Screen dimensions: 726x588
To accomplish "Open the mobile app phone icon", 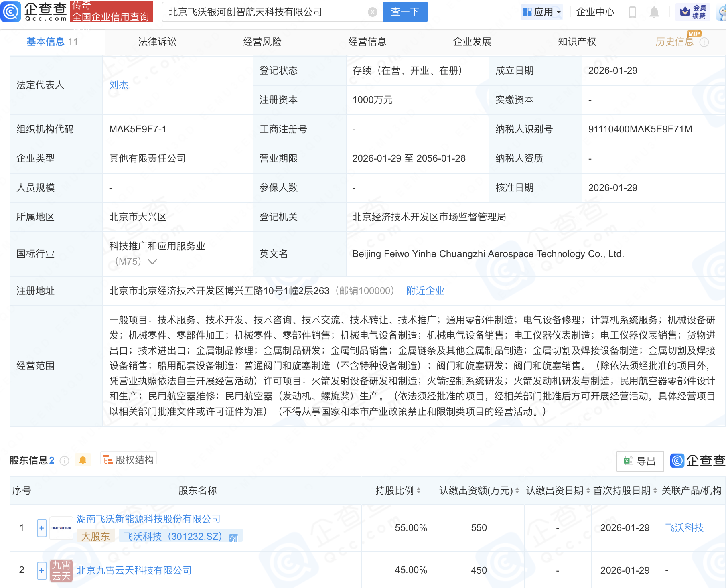I will pos(632,12).
